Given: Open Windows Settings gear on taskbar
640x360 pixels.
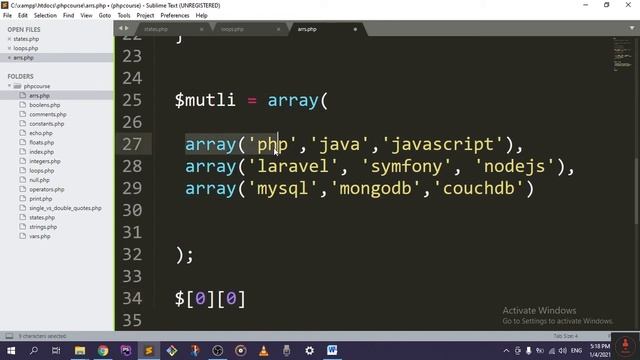Looking at the screenshot, I should pyautogui.click(x=309, y=351).
